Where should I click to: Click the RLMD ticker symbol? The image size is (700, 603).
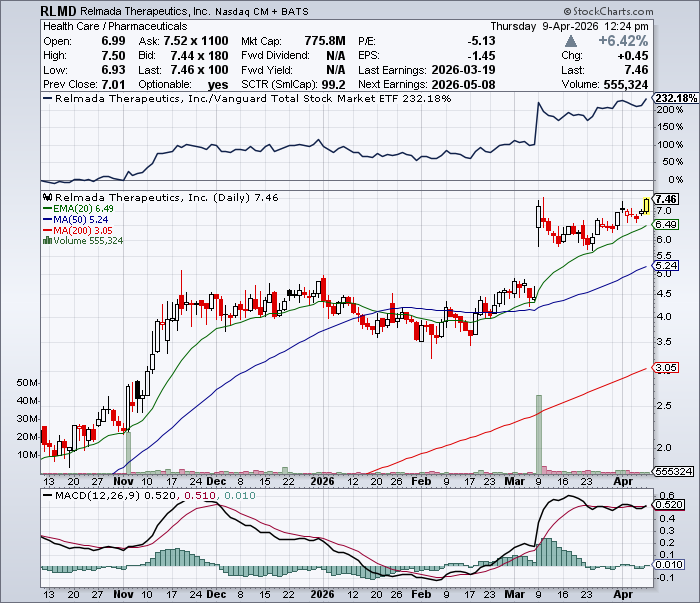[58, 11]
